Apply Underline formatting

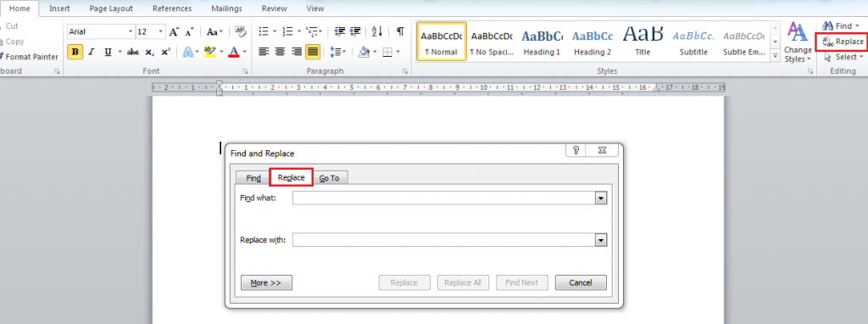[108, 52]
